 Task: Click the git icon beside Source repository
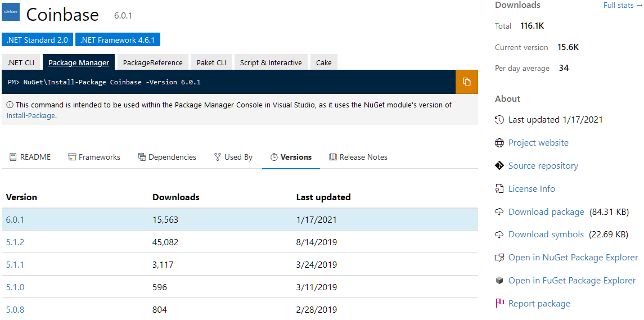click(x=499, y=166)
